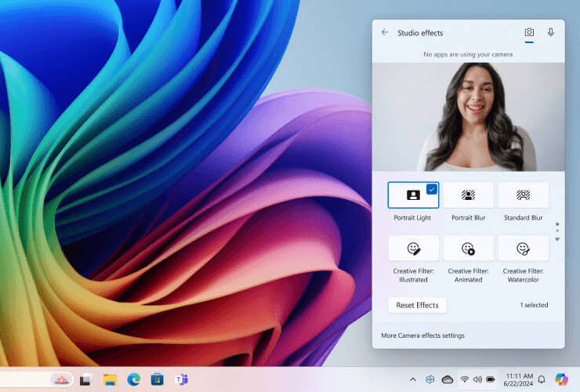Open File Explorer from the taskbar
The width and height of the screenshot is (580, 392).
tap(110, 379)
